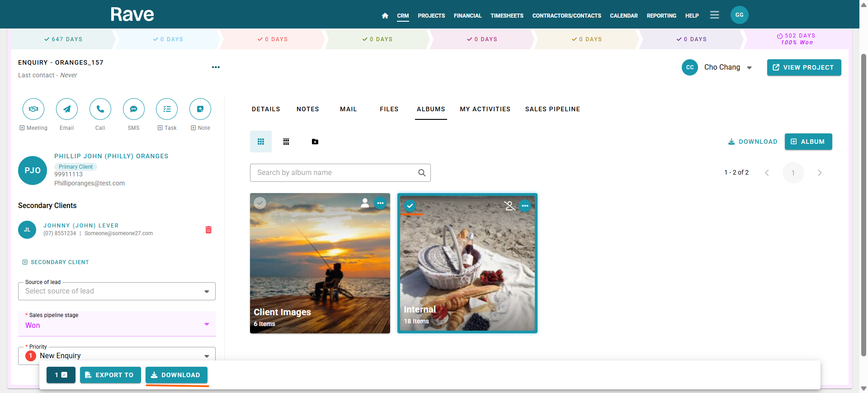Go to previous albums page
Image resolution: width=868 pixels, height=393 pixels.
click(767, 173)
